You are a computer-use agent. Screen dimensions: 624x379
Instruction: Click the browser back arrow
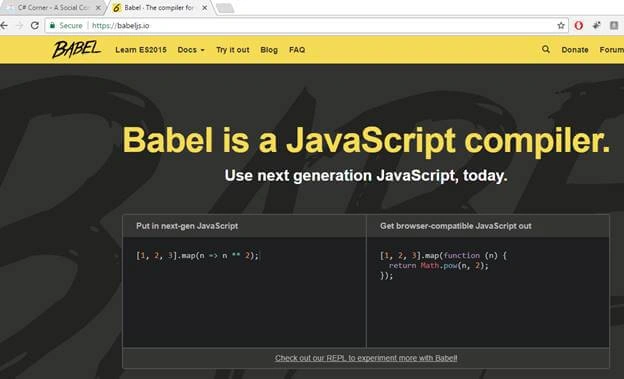pyautogui.click(x=4, y=25)
